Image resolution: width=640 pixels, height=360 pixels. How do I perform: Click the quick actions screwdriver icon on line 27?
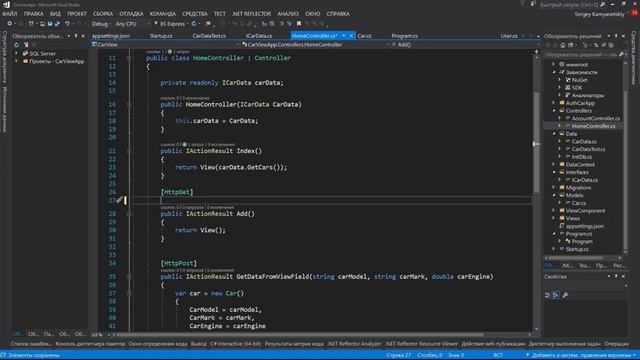pos(119,200)
